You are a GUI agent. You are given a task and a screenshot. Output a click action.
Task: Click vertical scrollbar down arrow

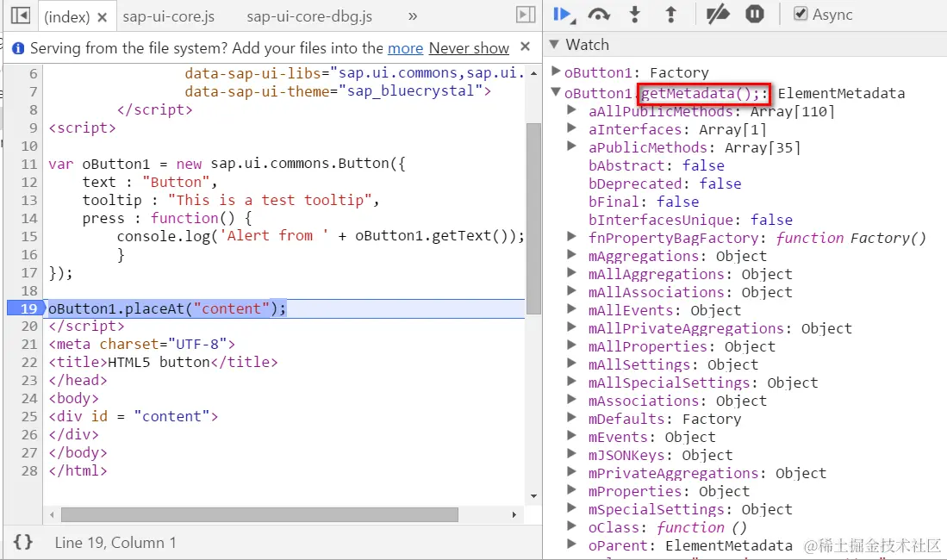tap(533, 496)
